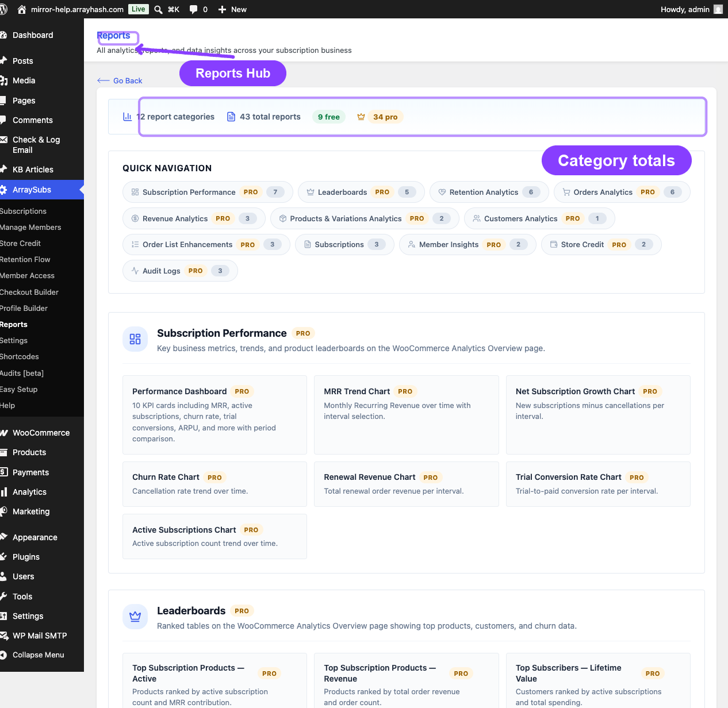Image resolution: width=728 pixels, height=708 pixels.
Task: Jump to Subscription Performance quick navigation chip
Action: (208, 192)
